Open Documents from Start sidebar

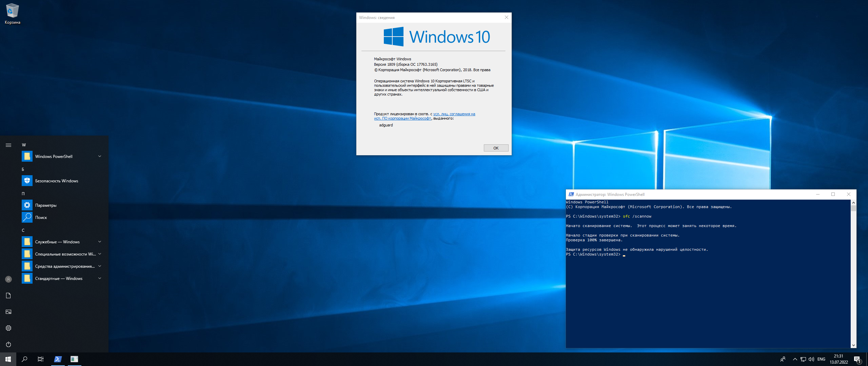point(8,296)
